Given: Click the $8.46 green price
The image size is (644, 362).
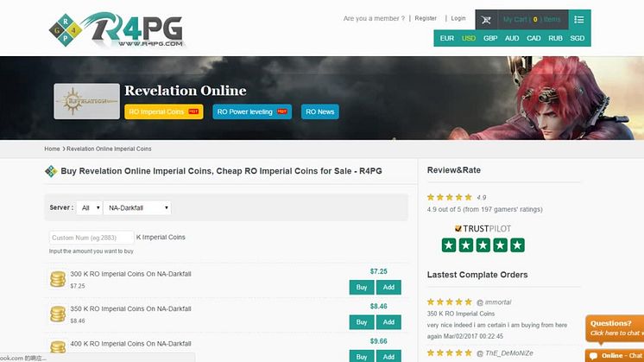Looking at the screenshot, I should click(379, 306).
